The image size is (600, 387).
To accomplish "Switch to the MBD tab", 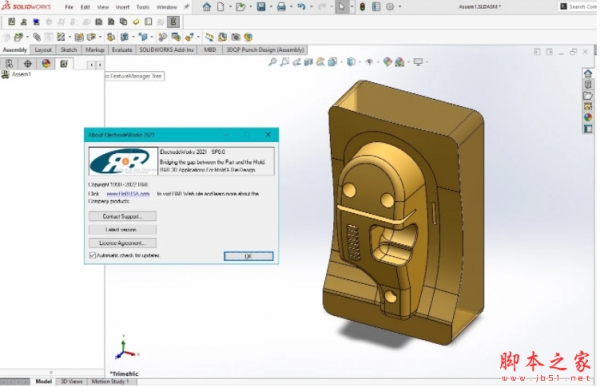I will click(210, 50).
